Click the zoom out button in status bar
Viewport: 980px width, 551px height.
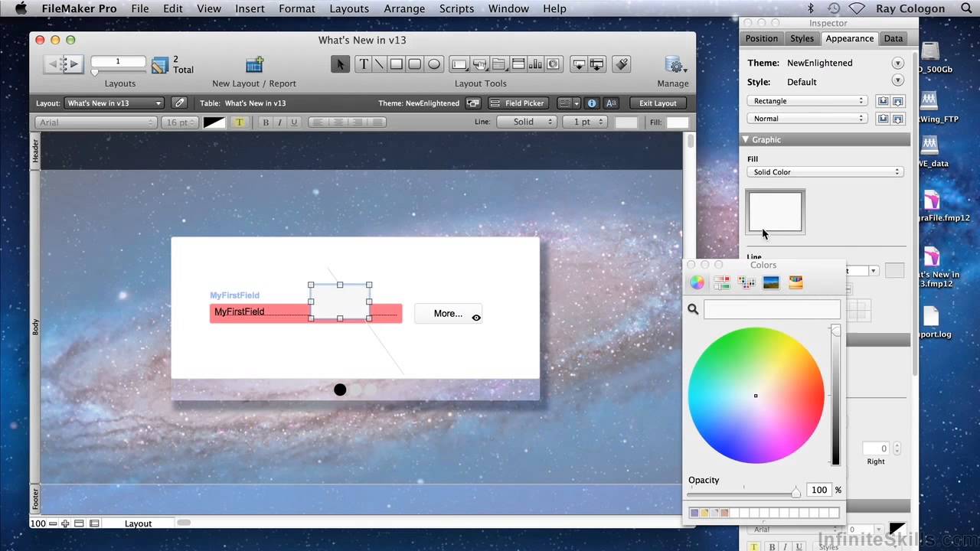coord(53,523)
